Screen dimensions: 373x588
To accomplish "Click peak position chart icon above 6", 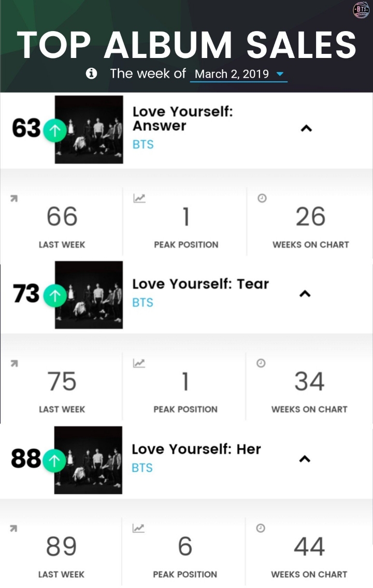I will (138, 528).
